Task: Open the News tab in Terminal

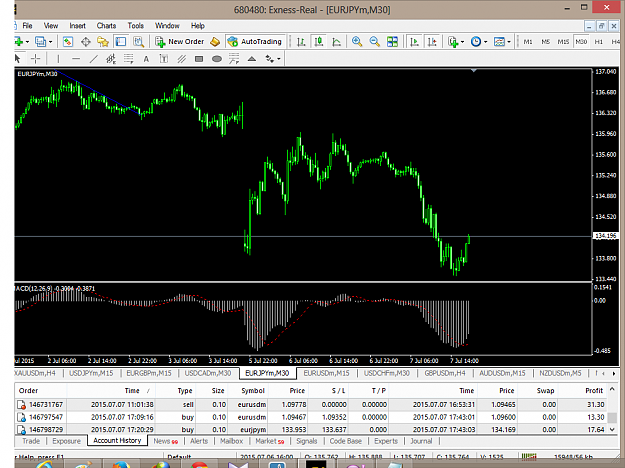Action: tap(165, 441)
